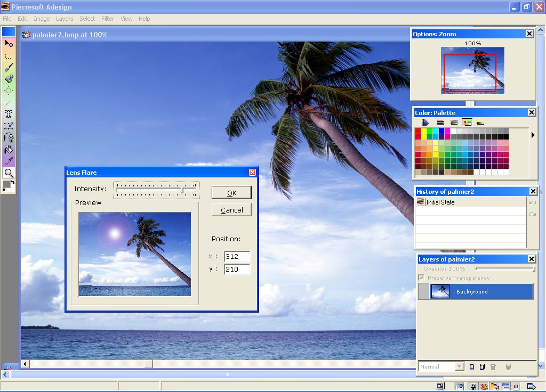Select Initial State in History

point(471,202)
